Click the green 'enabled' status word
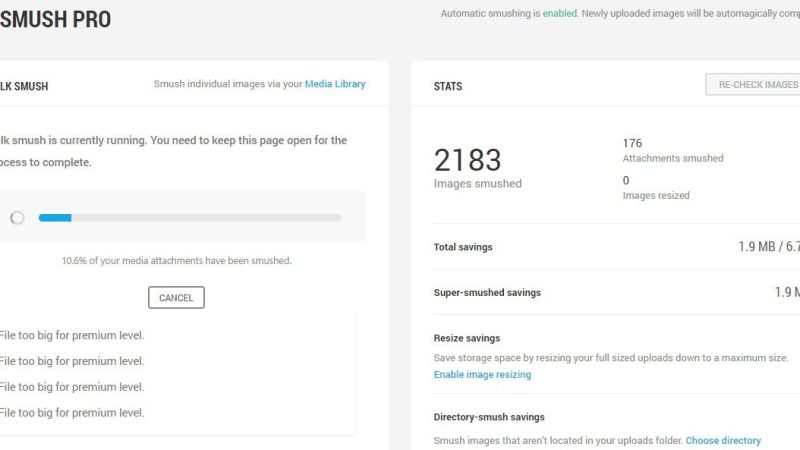The height and width of the screenshot is (450, 800). tap(560, 13)
